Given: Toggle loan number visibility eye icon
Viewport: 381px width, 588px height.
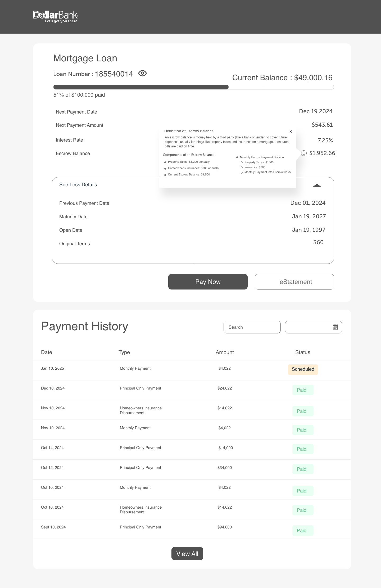Looking at the screenshot, I should (x=142, y=73).
